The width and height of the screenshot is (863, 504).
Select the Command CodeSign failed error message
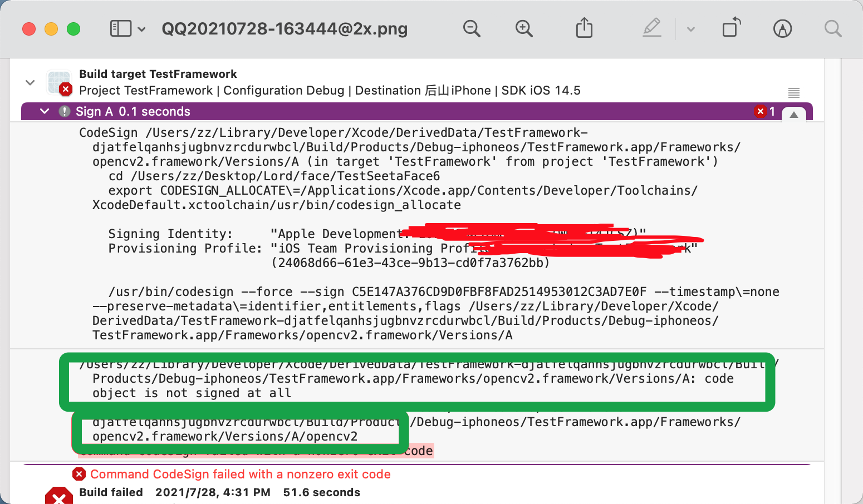(241, 474)
